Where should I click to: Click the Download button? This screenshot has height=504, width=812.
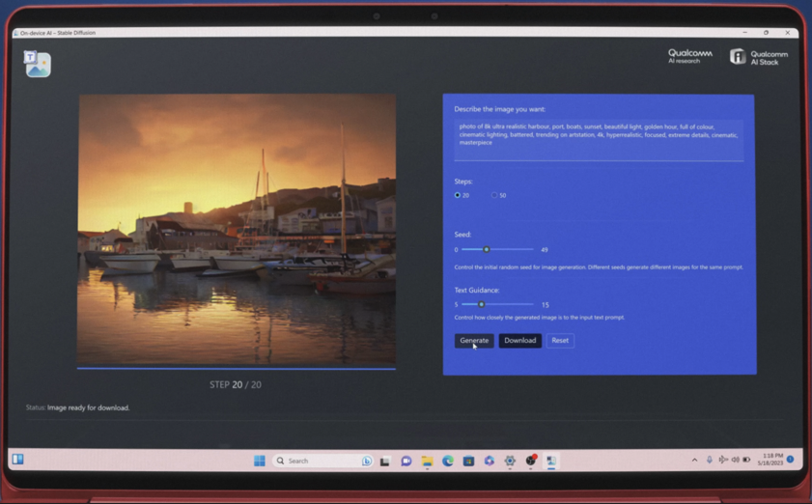(x=519, y=341)
